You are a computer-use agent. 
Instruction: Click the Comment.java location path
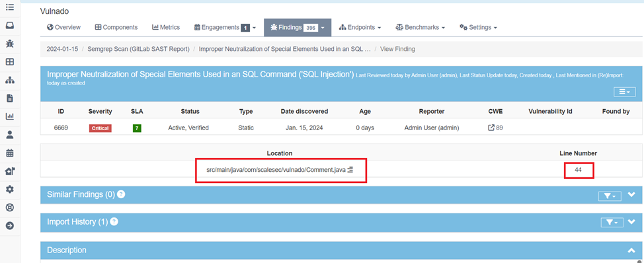(276, 169)
